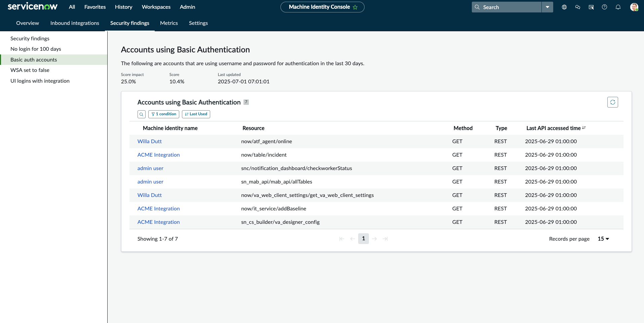Screen dimensions: 644x323
Task: Click the Type column header
Action: pos(501,128)
